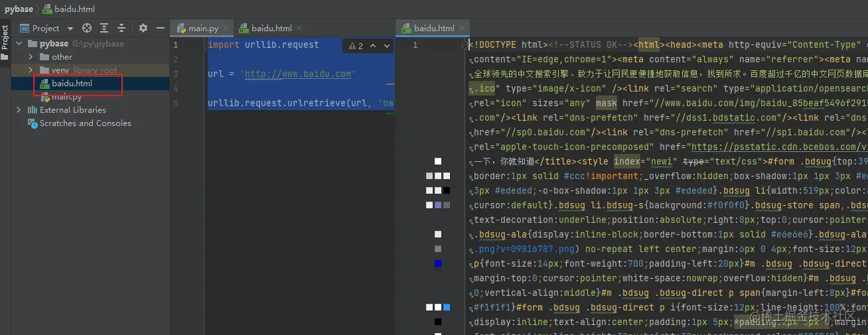
Task: Click the <!DOCTYPE html> text
Action: pos(508,45)
